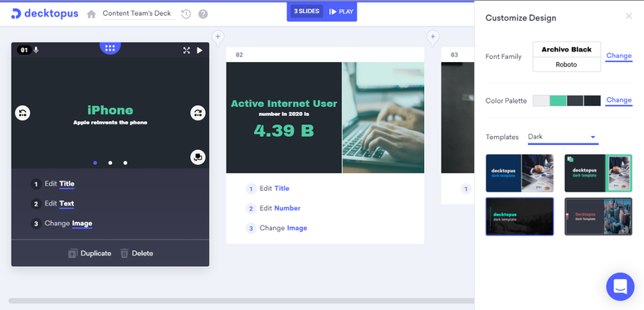Delete the selected slide

click(x=136, y=254)
